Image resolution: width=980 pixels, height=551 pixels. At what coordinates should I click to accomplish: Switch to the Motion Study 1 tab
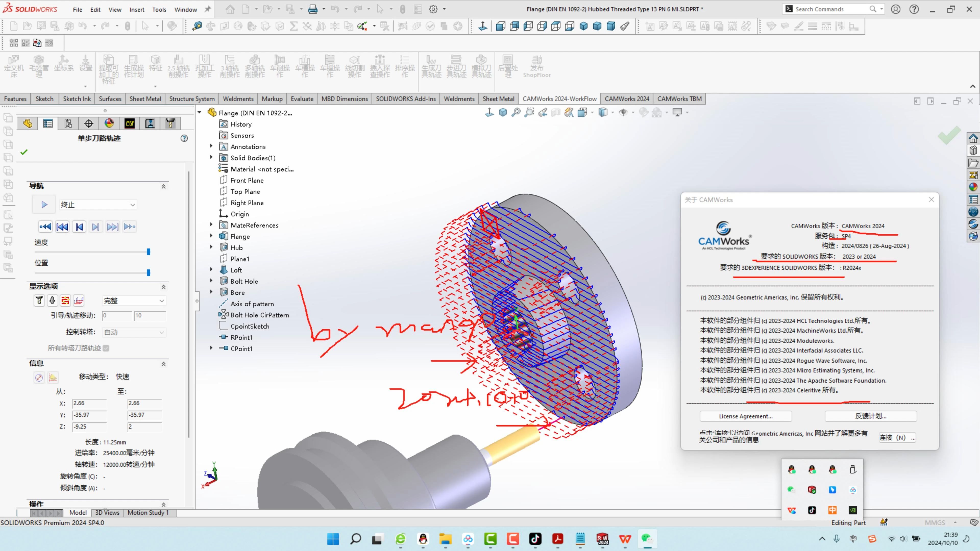click(x=148, y=512)
